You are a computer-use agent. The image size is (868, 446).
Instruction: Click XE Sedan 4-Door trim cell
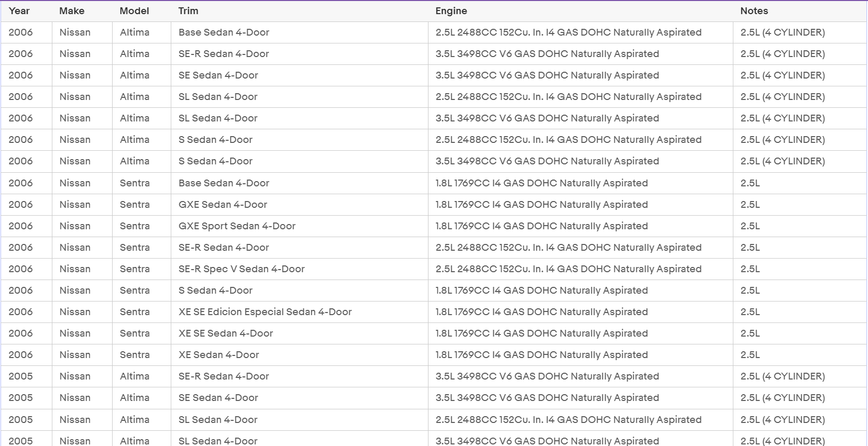[299, 355]
